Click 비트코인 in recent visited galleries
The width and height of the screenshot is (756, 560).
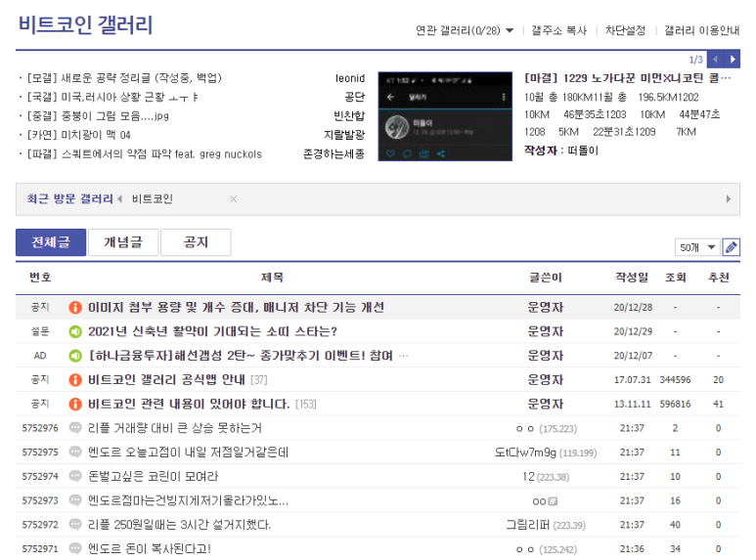point(153,199)
